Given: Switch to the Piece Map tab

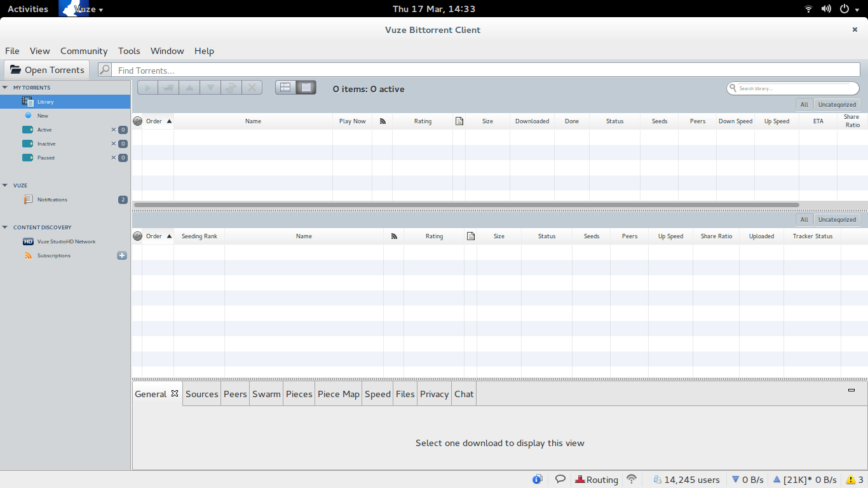Looking at the screenshot, I should pos(338,393).
